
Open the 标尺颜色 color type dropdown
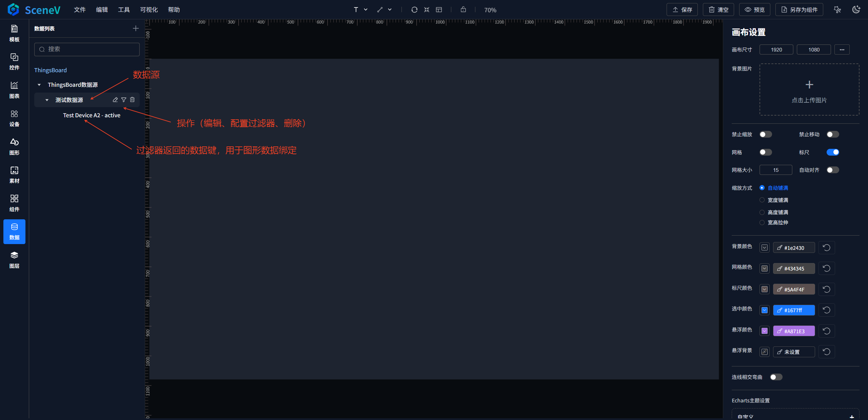[x=765, y=289]
